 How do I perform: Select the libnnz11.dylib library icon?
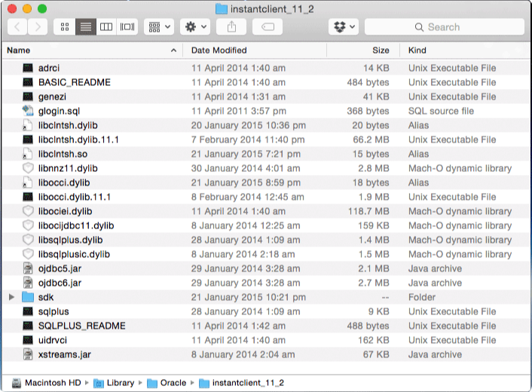click(28, 168)
